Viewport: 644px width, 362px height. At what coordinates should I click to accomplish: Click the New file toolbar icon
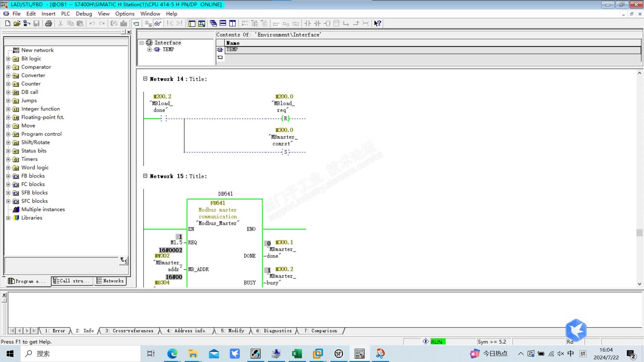(x=8, y=23)
